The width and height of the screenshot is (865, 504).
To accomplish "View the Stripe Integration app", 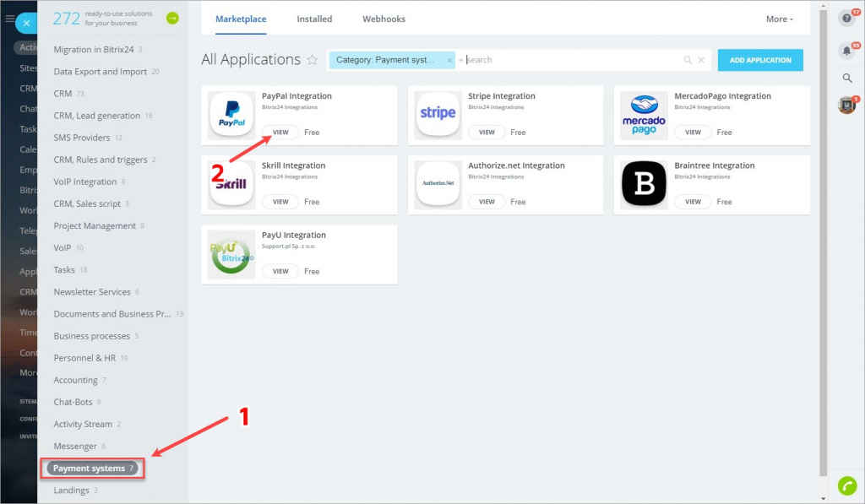I will click(x=487, y=133).
